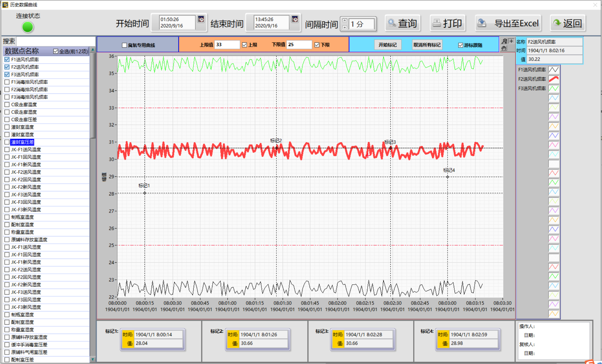602x364 pixels.
Task: Click the 标记2 time field 8:01:26
Action: pyautogui.click(x=263, y=335)
